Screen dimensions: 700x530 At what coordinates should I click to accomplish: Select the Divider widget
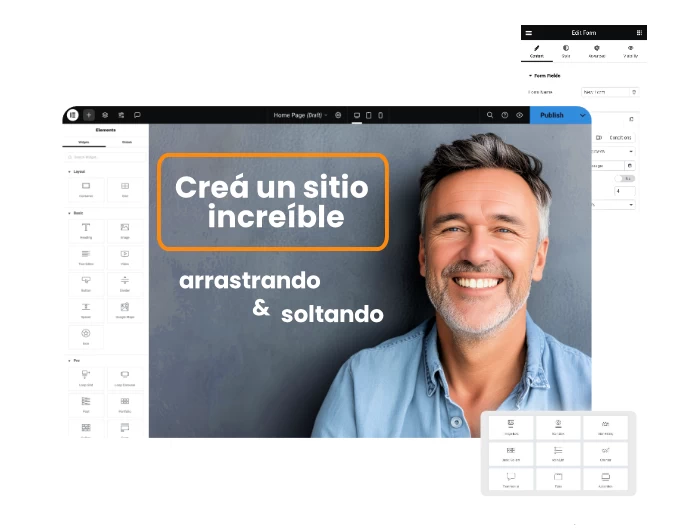click(x=125, y=284)
